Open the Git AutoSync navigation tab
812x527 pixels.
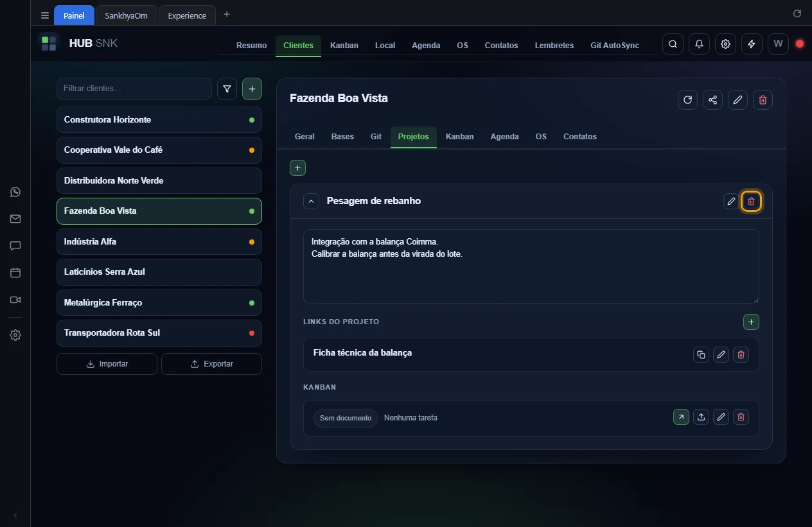[x=615, y=46]
